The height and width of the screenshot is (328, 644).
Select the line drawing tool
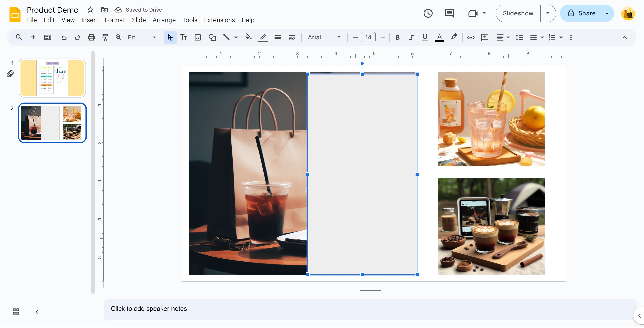pos(226,37)
